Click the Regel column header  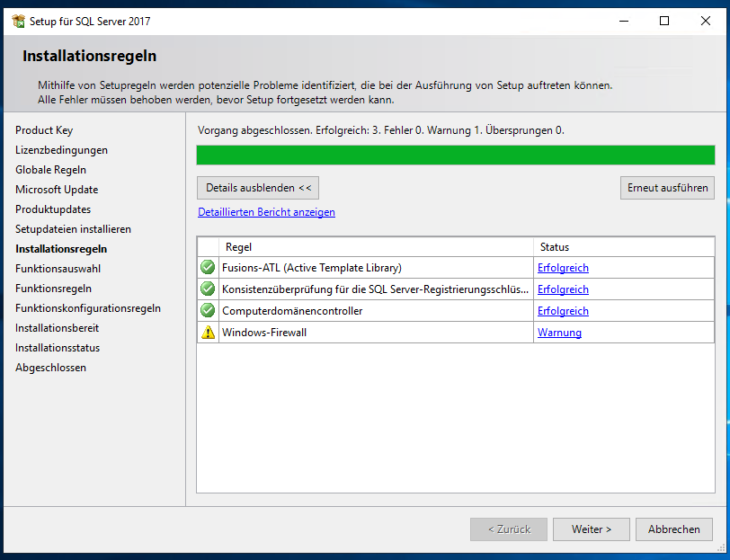point(376,247)
